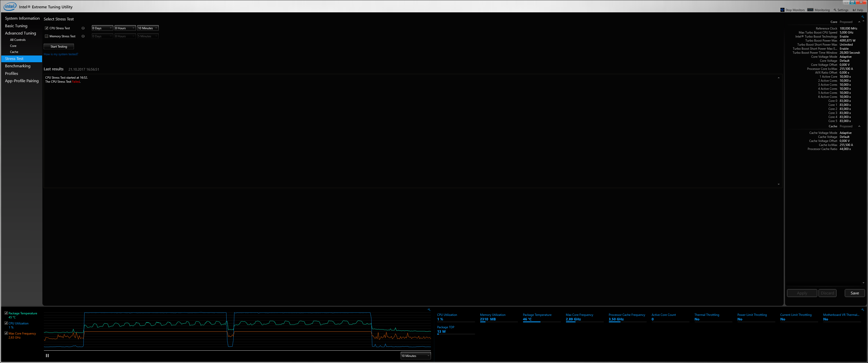Go to the Profiles section
The width and height of the screenshot is (868, 363).
[11, 73]
